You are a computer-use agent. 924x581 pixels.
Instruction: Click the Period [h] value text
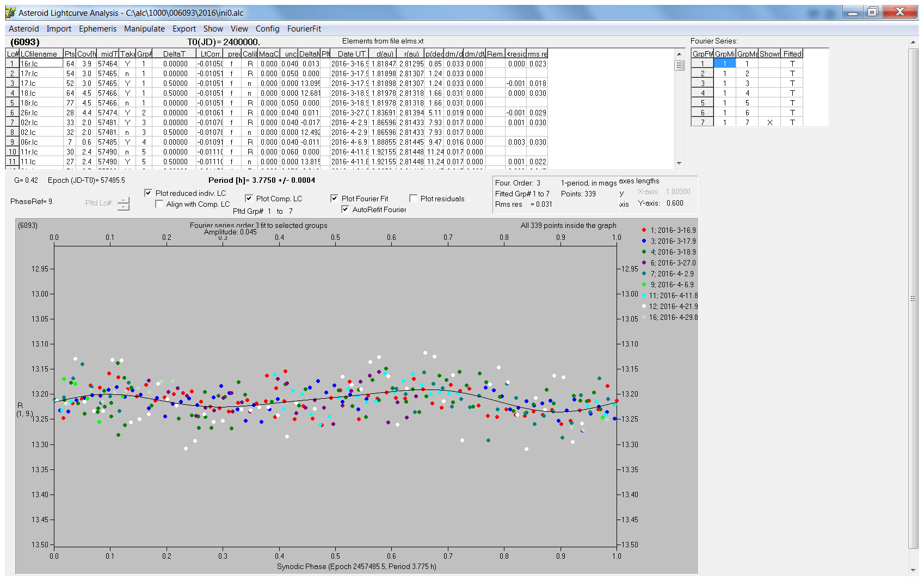coord(262,180)
